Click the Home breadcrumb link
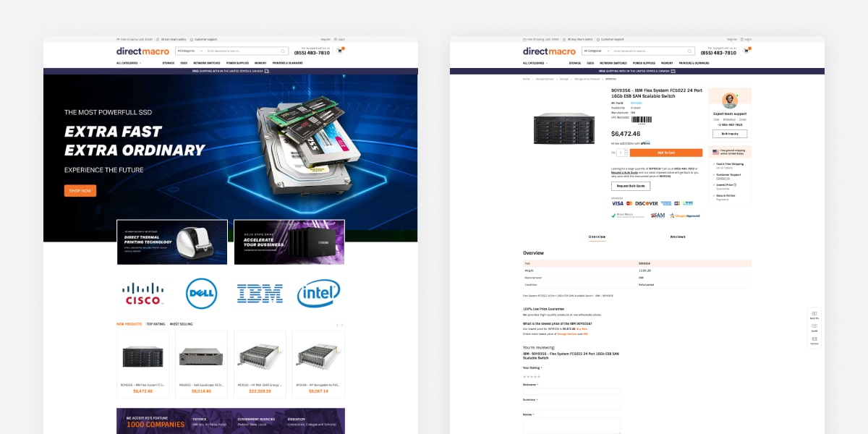Image resolution: width=868 pixels, height=434 pixels. click(527, 79)
